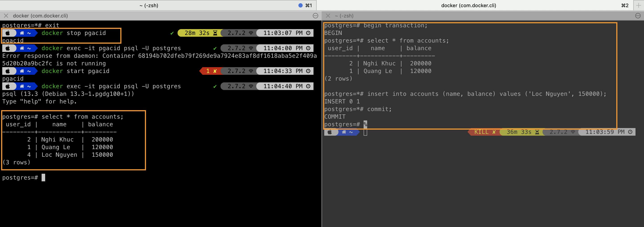
Task: Click the home icon on the docker start line
Action: (22, 71)
